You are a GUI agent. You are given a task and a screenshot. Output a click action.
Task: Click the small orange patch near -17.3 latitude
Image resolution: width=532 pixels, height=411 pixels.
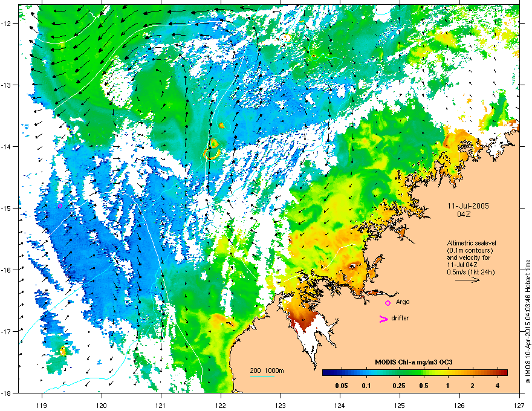(63, 351)
